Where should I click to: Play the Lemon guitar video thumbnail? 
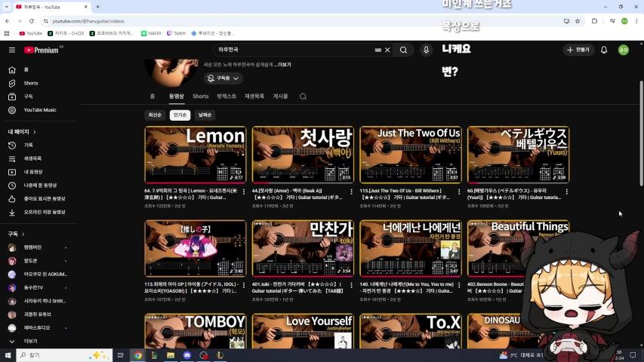(x=196, y=155)
